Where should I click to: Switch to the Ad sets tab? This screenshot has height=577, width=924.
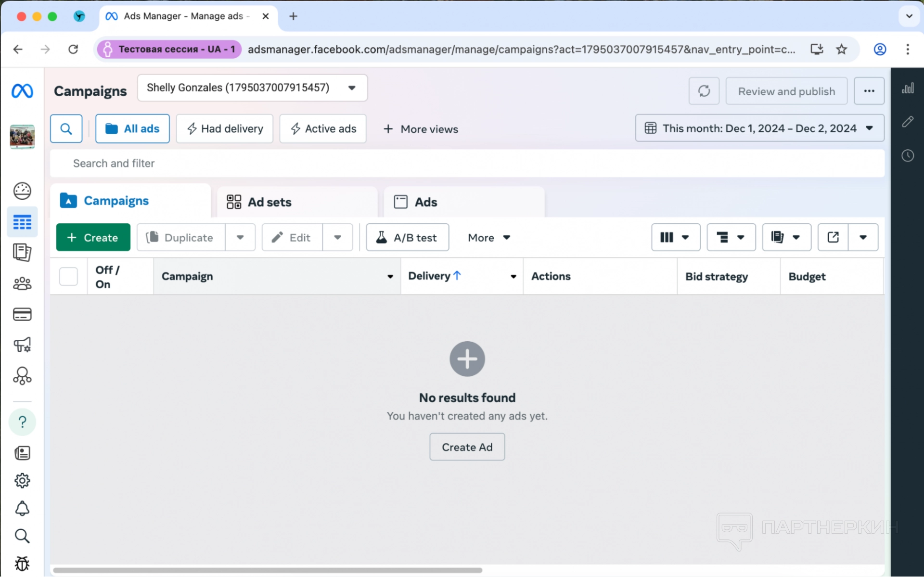click(269, 202)
